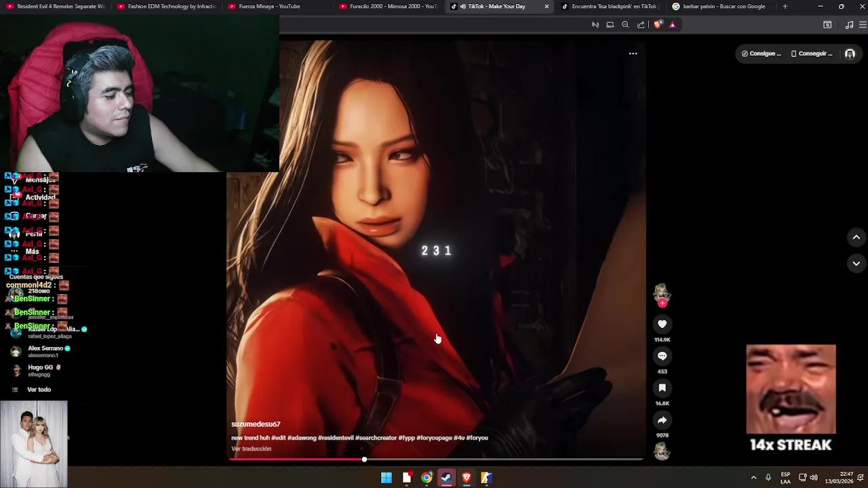Go to next video with down arrow

point(856,264)
